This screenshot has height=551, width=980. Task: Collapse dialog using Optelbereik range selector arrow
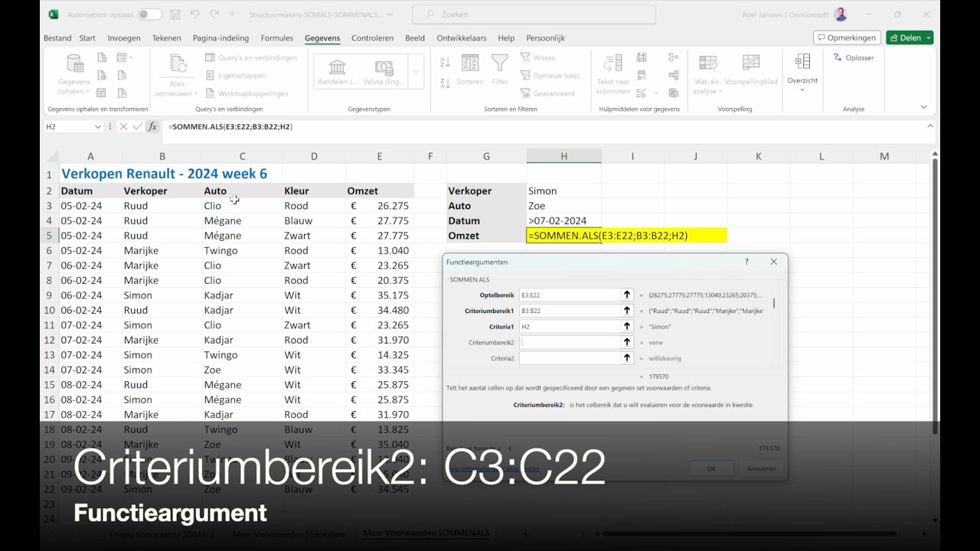pyautogui.click(x=627, y=295)
